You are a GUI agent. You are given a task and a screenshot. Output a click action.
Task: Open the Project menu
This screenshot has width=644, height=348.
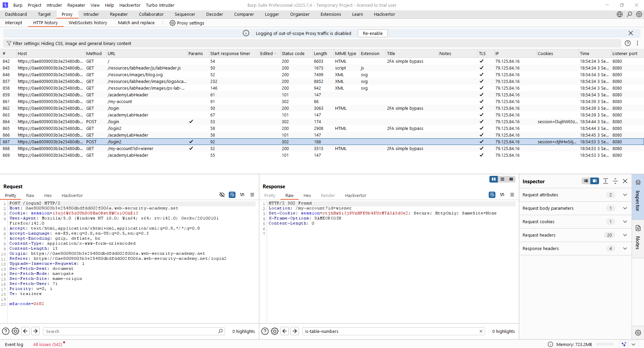click(34, 5)
